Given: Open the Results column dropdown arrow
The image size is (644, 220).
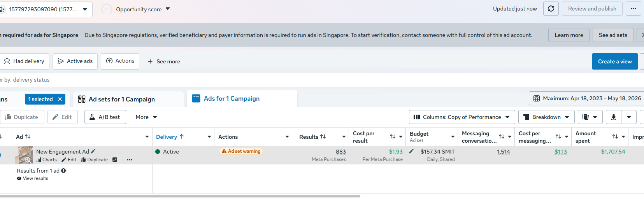Looking at the screenshot, I should pyautogui.click(x=344, y=137).
